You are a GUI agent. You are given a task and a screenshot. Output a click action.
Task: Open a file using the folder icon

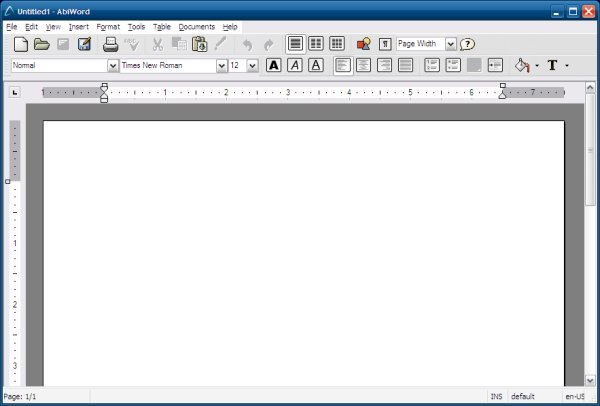(x=42, y=44)
